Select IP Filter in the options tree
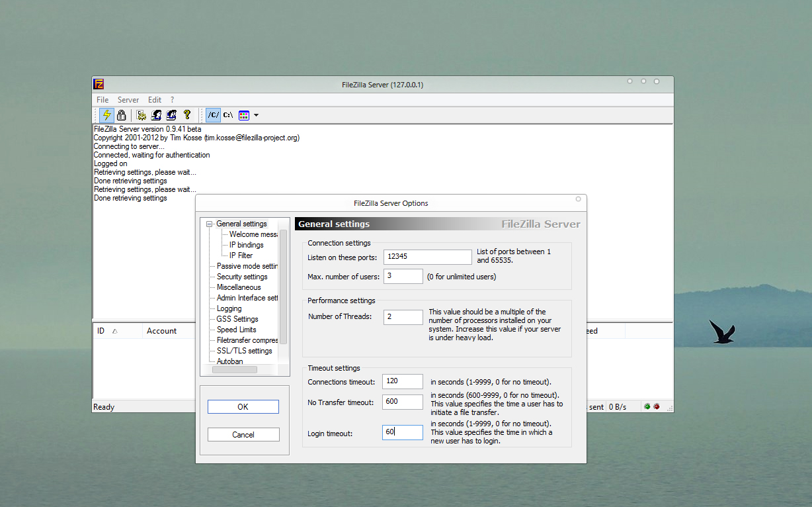 (x=241, y=255)
